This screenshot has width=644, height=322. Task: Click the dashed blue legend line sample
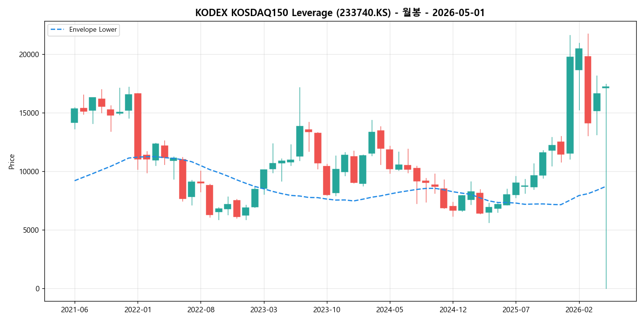click(x=58, y=30)
